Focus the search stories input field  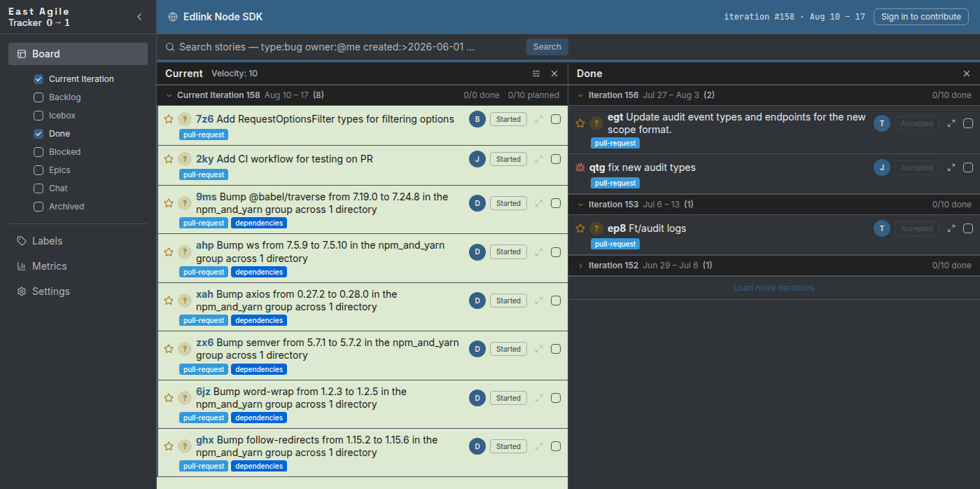pos(350,47)
